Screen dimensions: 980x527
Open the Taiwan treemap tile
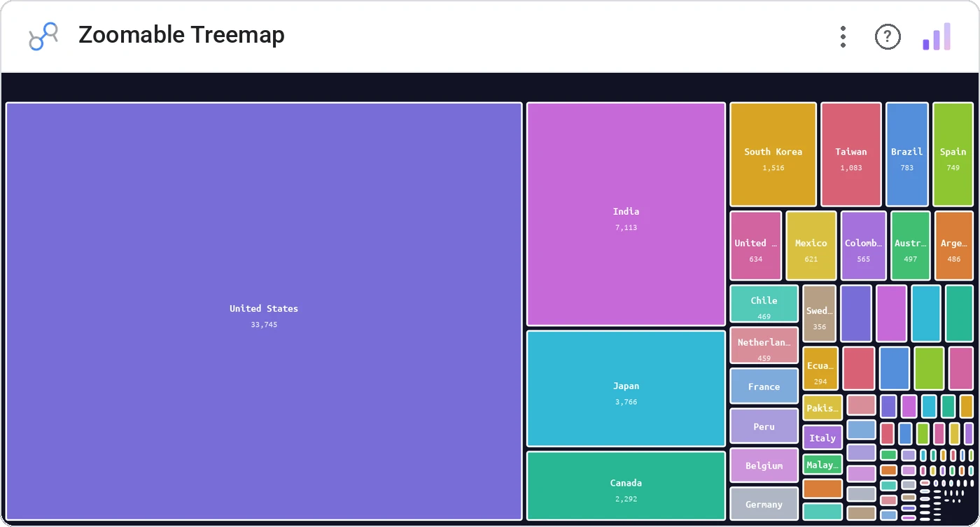(851, 155)
